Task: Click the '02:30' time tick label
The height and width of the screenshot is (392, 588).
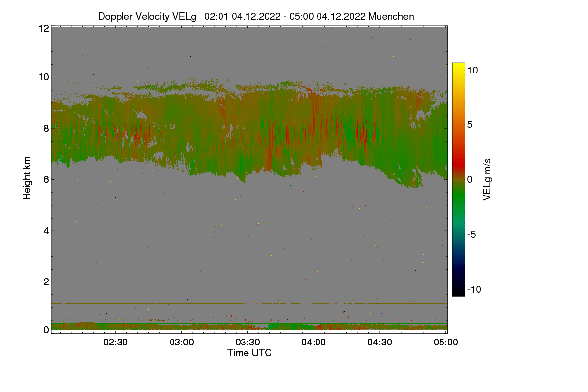Action: [x=116, y=343]
